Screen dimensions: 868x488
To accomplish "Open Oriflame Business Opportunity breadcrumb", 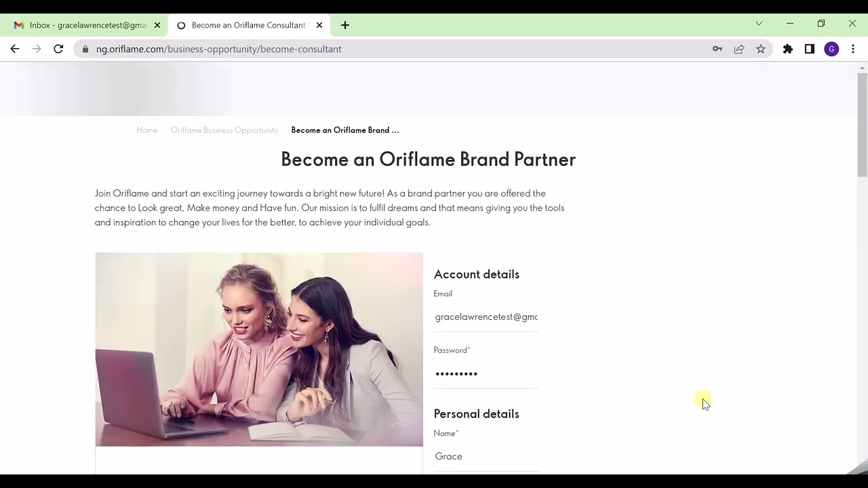I will coord(224,130).
